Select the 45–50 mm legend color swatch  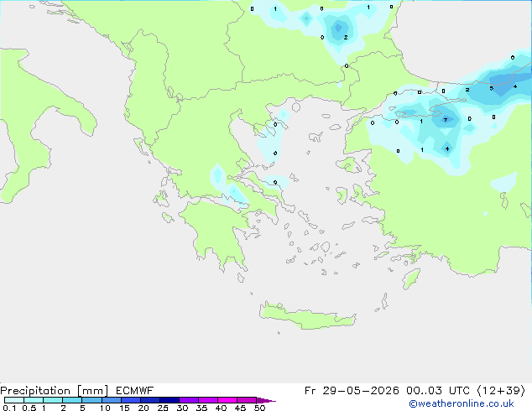pos(247,400)
